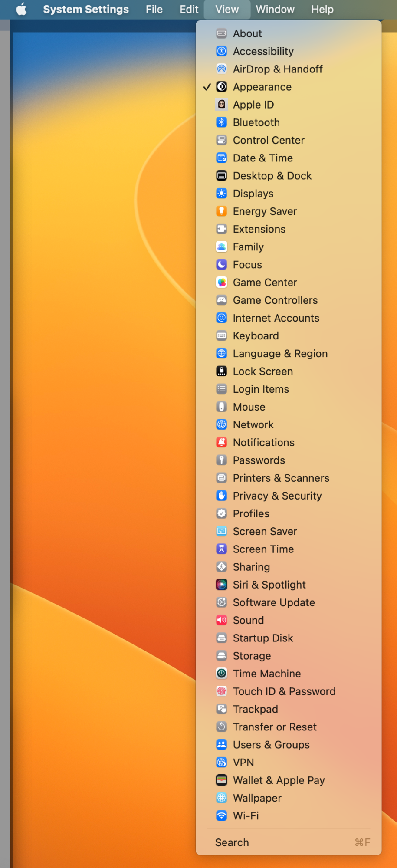Choose Trackpad from the menu
This screenshot has width=397, height=868.
click(289, 710)
